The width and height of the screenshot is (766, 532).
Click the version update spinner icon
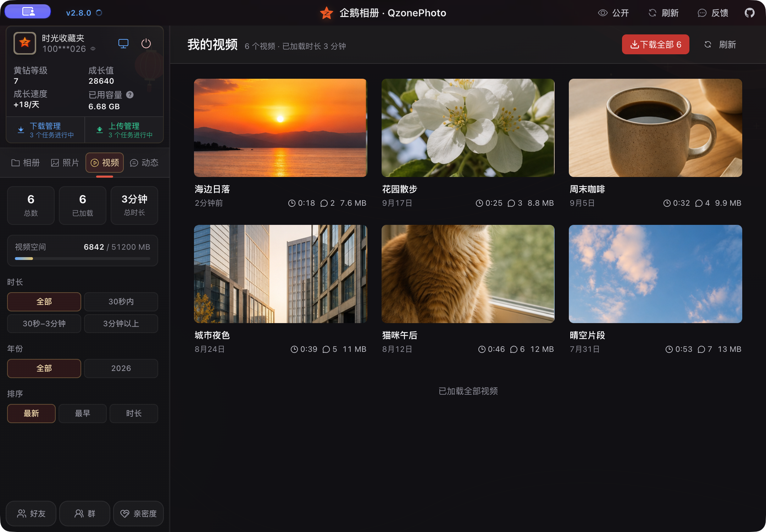(99, 13)
